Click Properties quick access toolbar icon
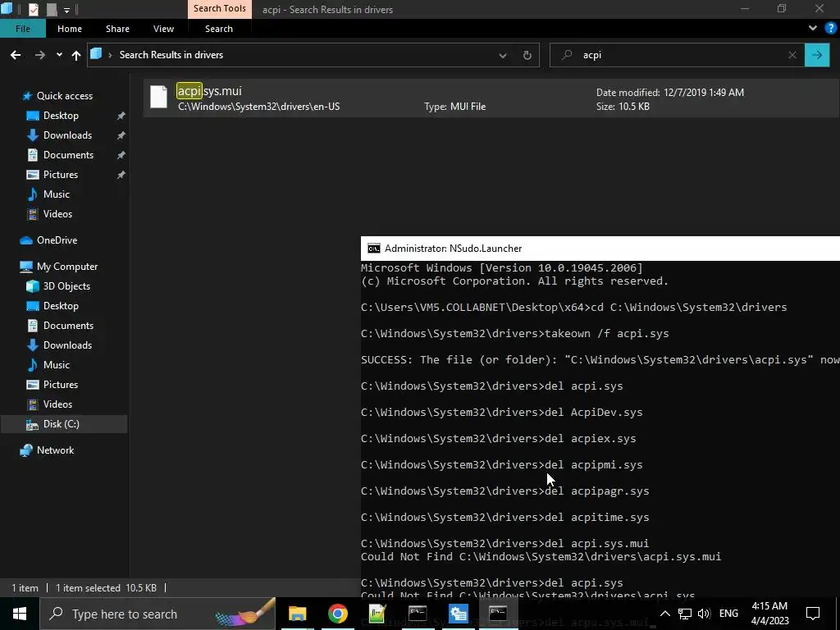Image resolution: width=840 pixels, height=630 pixels. (x=33, y=9)
